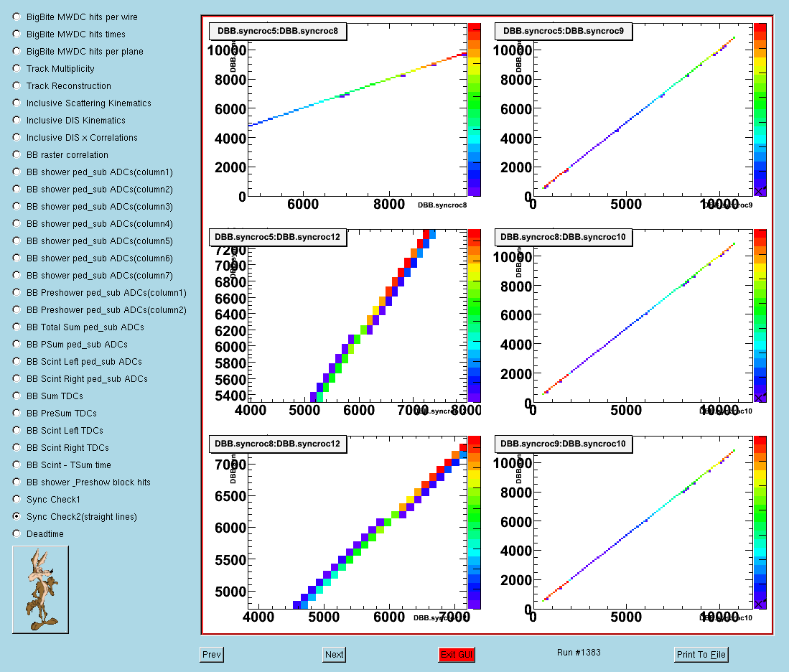This screenshot has width=789, height=672.
Task: Choose BB PSum ped_sub ADCs option
Action: point(17,344)
